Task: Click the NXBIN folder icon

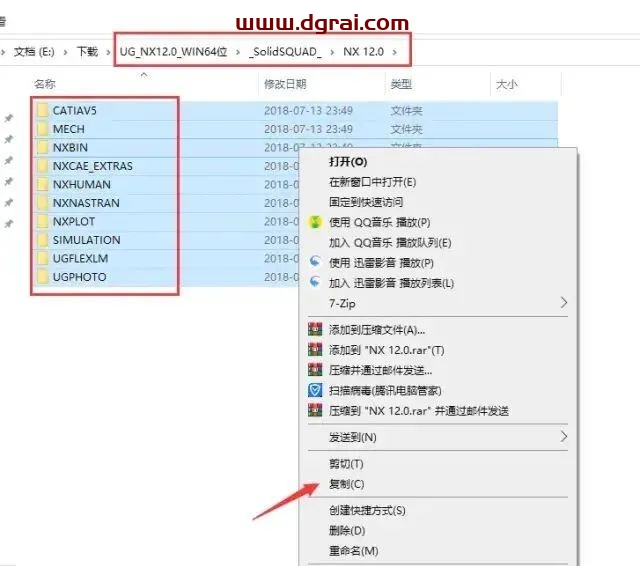Action: pos(42,147)
